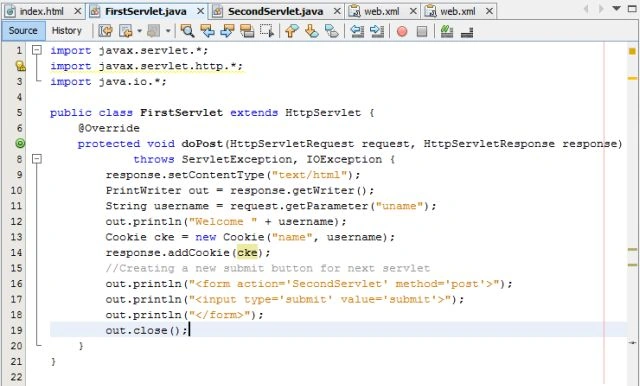
Task: Jump to Last Edit location icon
Action: click(x=105, y=31)
